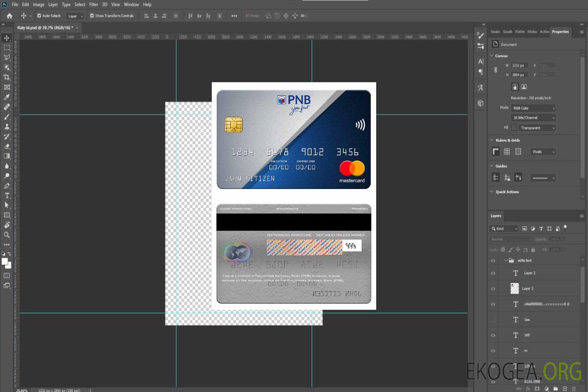Screen dimensions: 588x392
Task: Select the Layer 3 thumbnail
Action: 514,289
